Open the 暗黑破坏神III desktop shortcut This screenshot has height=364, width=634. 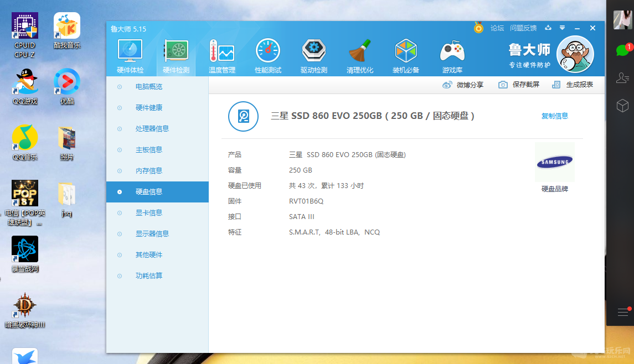pos(25,310)
